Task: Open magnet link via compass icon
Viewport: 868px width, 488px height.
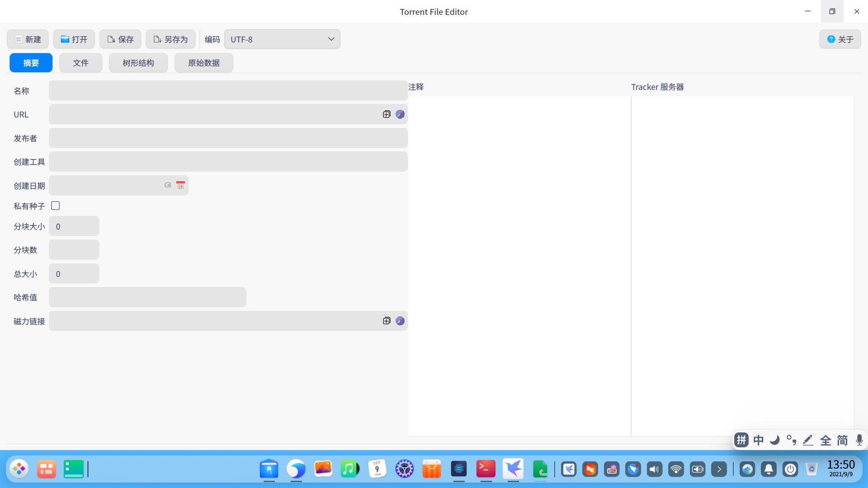Action: pyautogui.click(x=400, y=321)
